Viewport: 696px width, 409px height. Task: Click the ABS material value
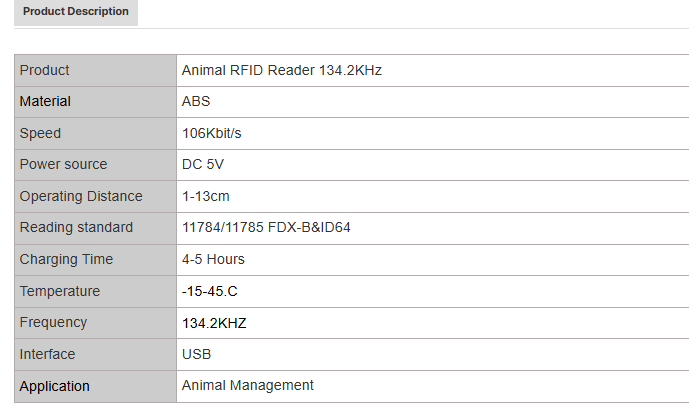(196, 101)
